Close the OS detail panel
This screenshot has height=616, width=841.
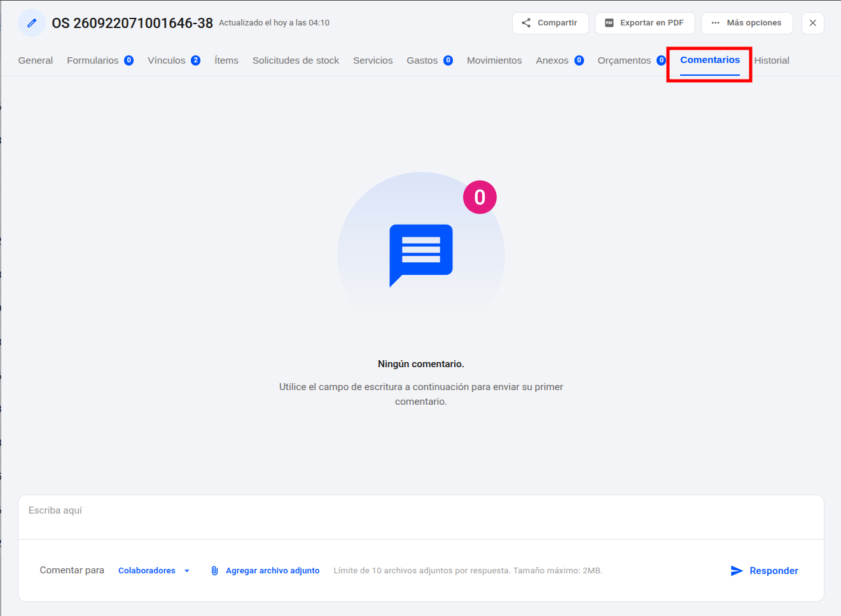[812, 23]
